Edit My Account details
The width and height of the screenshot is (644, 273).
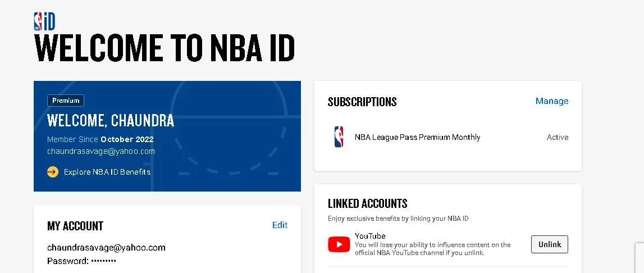pyautogui.click(x=280, y=225)
